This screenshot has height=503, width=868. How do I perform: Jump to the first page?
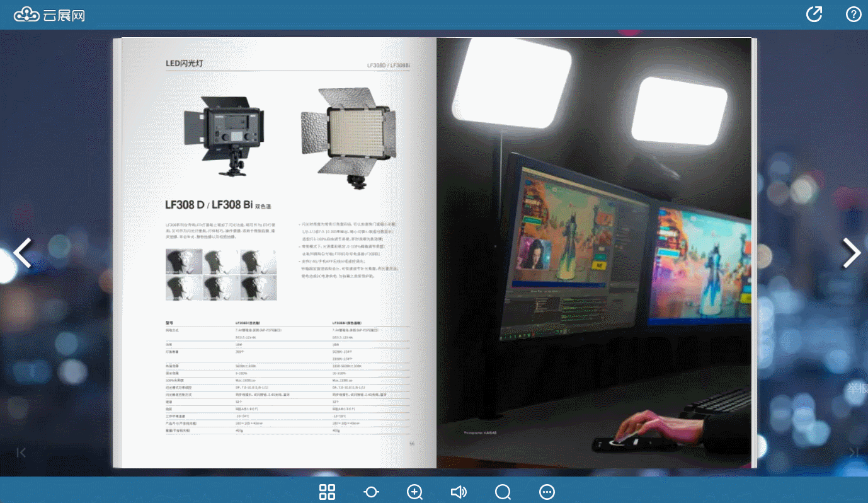coord(21,452)
